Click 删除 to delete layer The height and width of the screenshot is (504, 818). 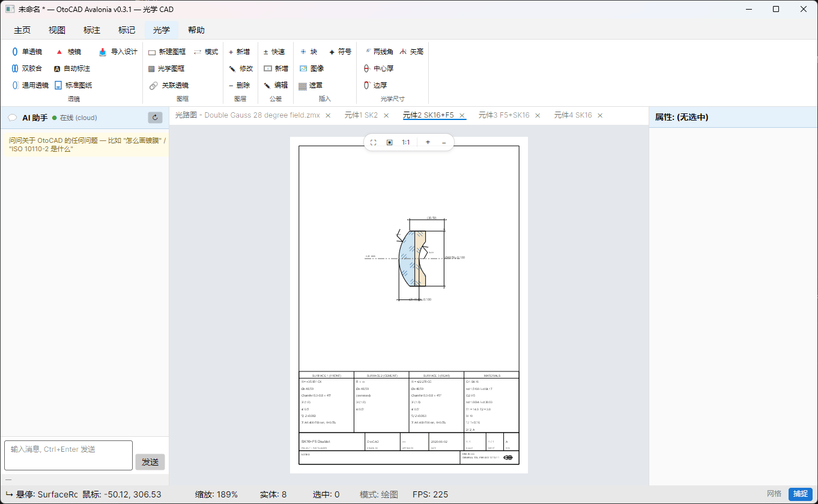(240, 85)
